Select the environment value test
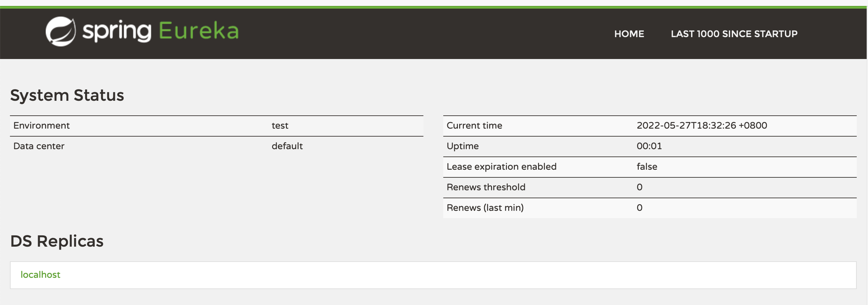This screenshot has width=868, height=305. [280, 125]
